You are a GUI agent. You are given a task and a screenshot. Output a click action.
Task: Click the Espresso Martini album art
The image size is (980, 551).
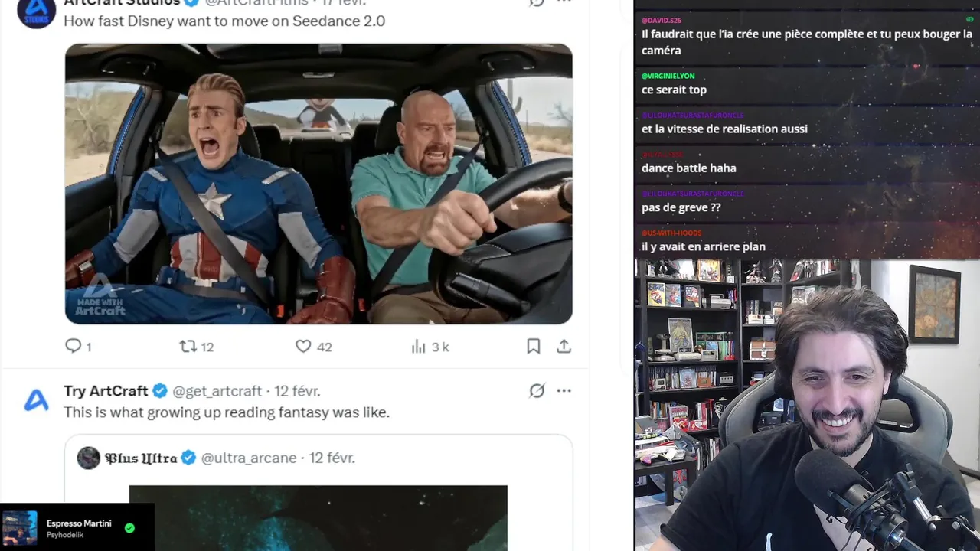(20, 529)
